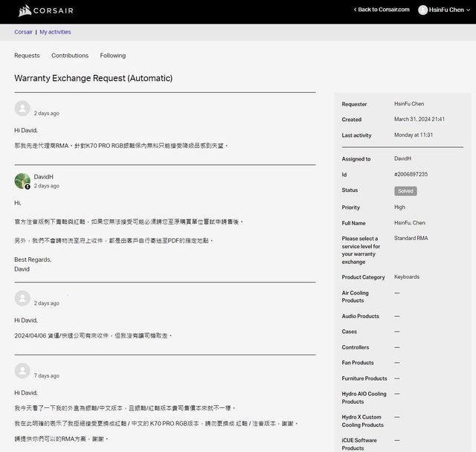Click DavidH's profile photo avatar

point(22,181)
